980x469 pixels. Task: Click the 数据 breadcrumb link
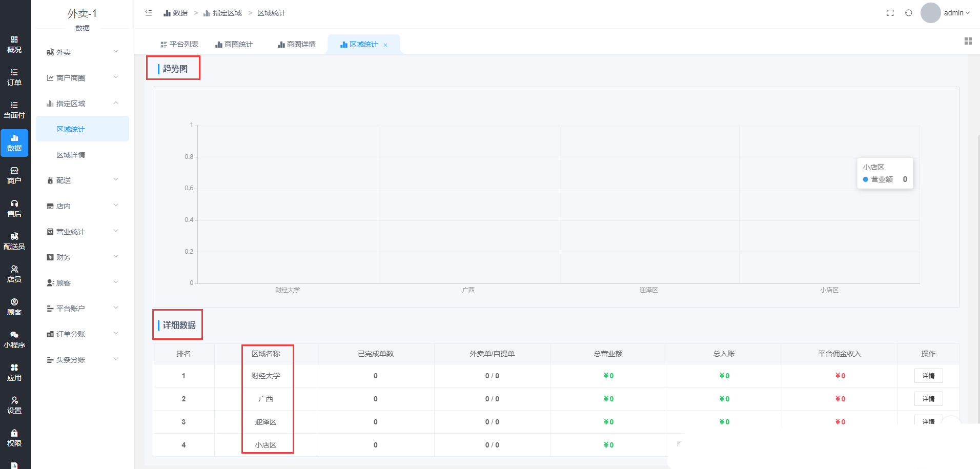click(175, 13)
